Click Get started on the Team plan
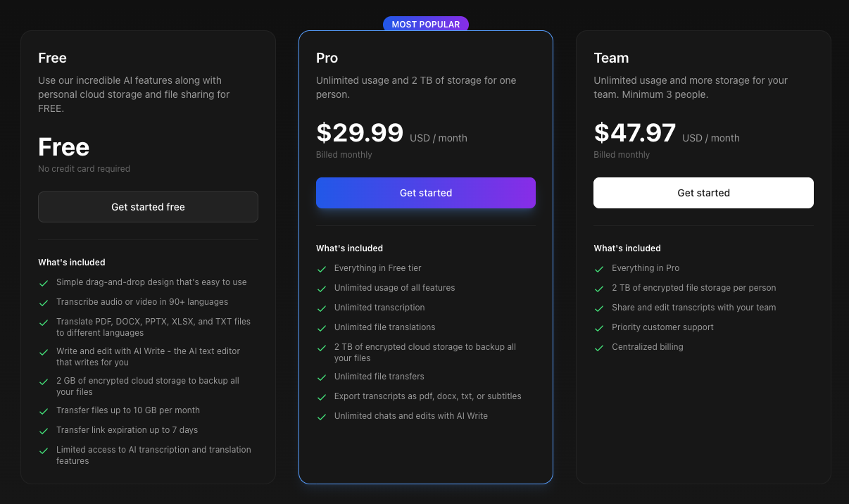This screenshot has height=504, width=849. click(x=703, y=192)
